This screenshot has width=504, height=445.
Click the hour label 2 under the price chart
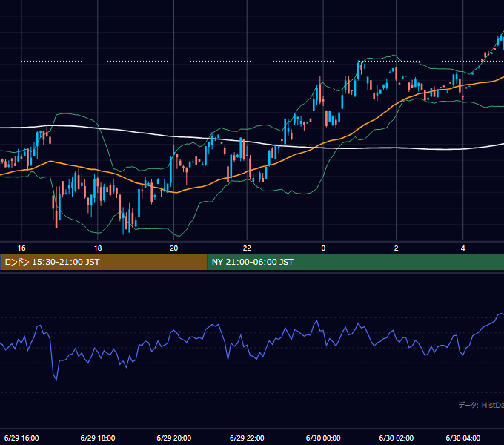click(x=397, y=248)
